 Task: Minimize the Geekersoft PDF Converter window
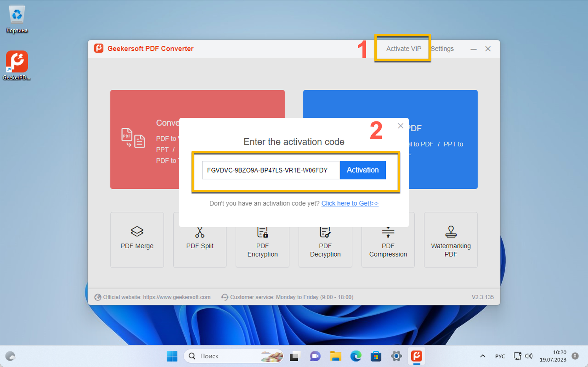[474, 49]
